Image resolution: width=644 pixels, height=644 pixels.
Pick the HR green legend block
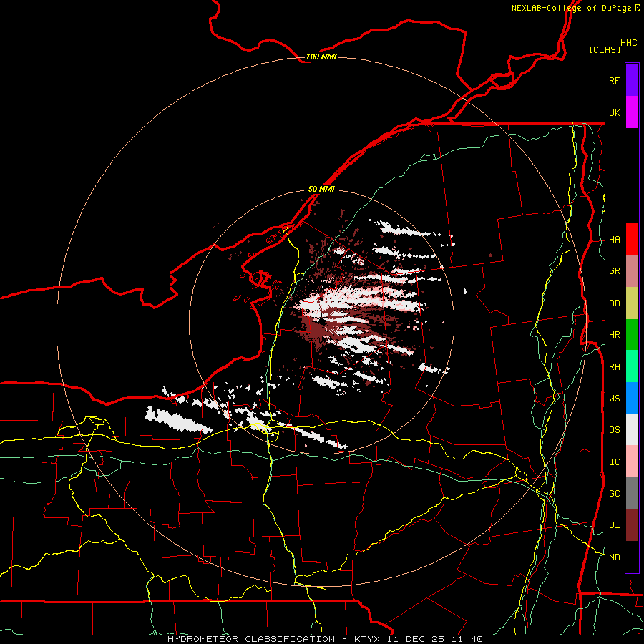coord(632,335)
